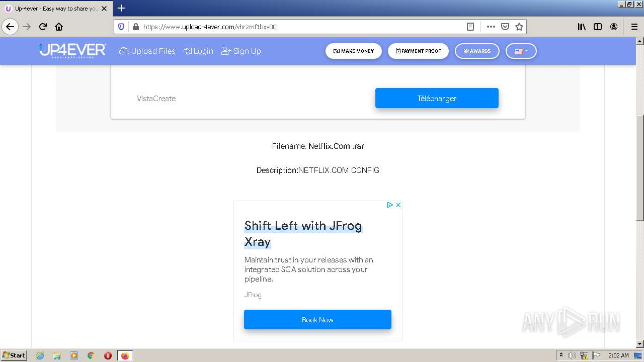Bookmark this page with the star
The image size is (644, 362).
519,27
